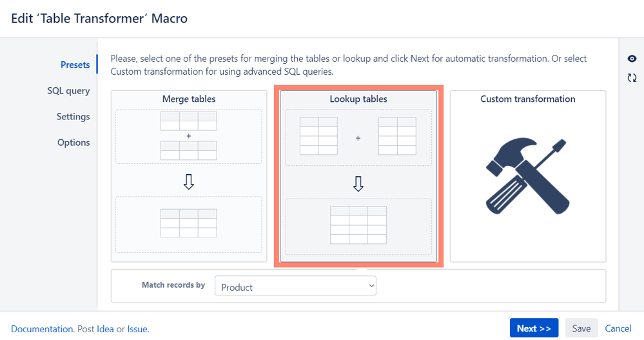Toggle the eye preview icon

632,59
